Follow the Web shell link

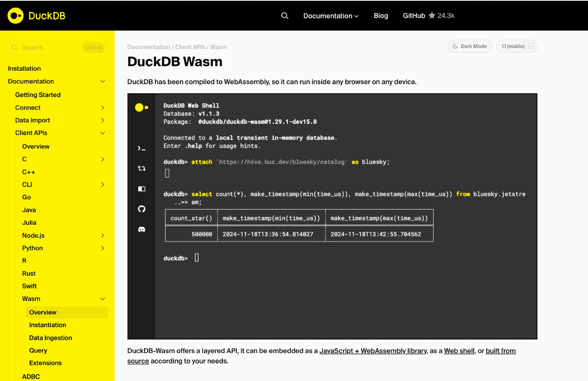[459, 351]
